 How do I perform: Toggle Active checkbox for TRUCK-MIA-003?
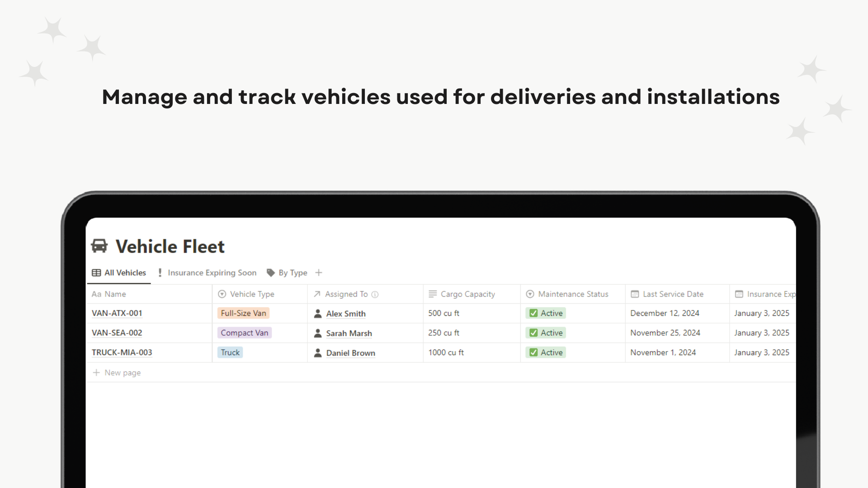pos(533,352)
